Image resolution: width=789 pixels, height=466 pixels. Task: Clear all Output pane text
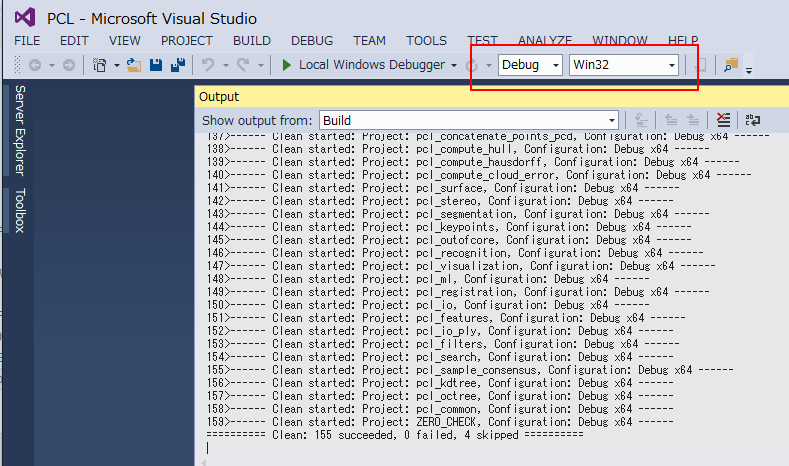point(723,120)
